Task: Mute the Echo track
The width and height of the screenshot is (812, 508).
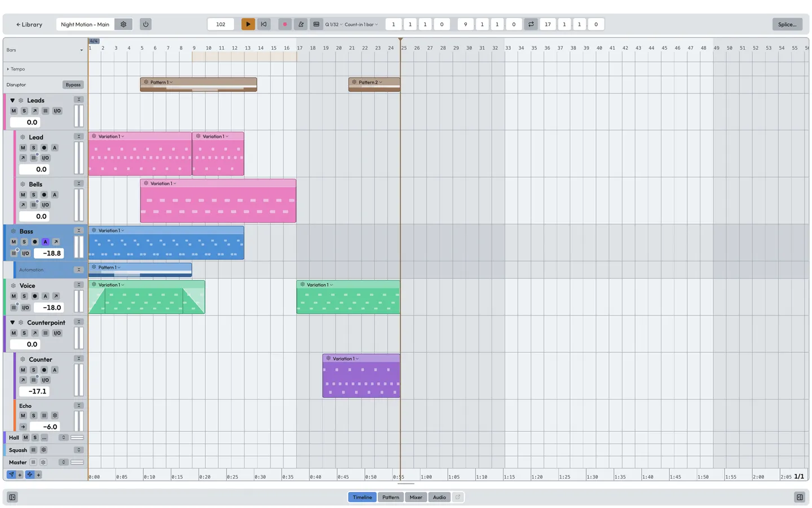Action: [23, 415]
